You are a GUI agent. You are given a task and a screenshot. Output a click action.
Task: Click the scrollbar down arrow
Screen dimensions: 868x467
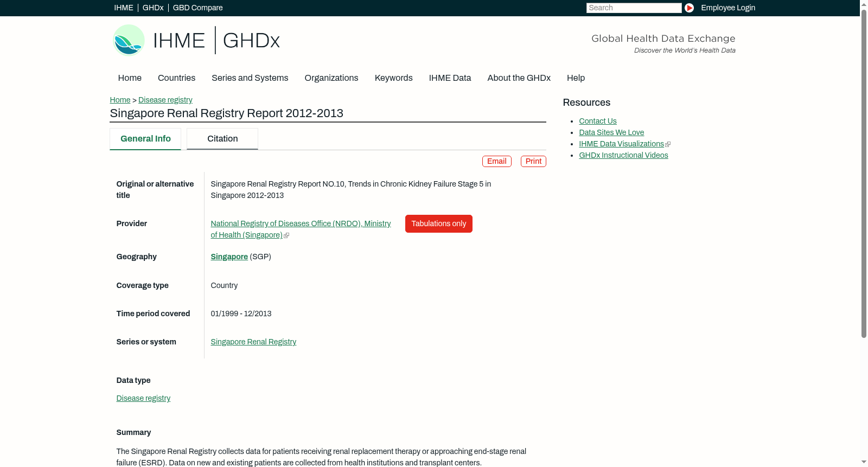point(864,463)
